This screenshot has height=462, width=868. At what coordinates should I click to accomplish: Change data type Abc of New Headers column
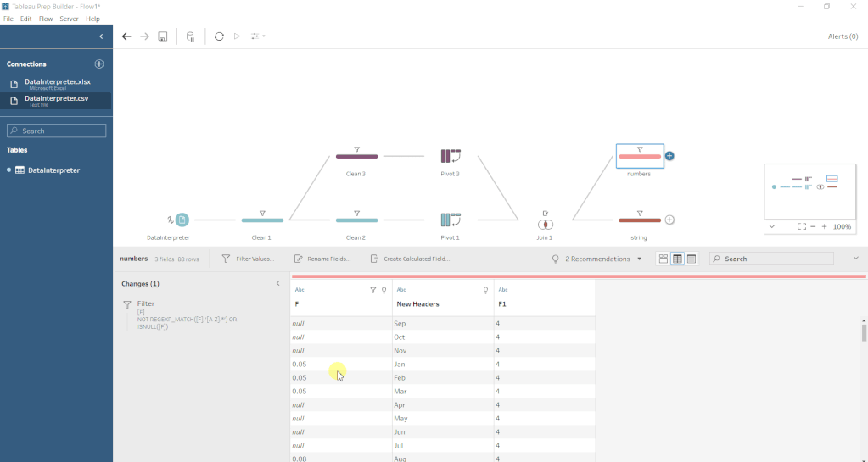pos(401,290)
